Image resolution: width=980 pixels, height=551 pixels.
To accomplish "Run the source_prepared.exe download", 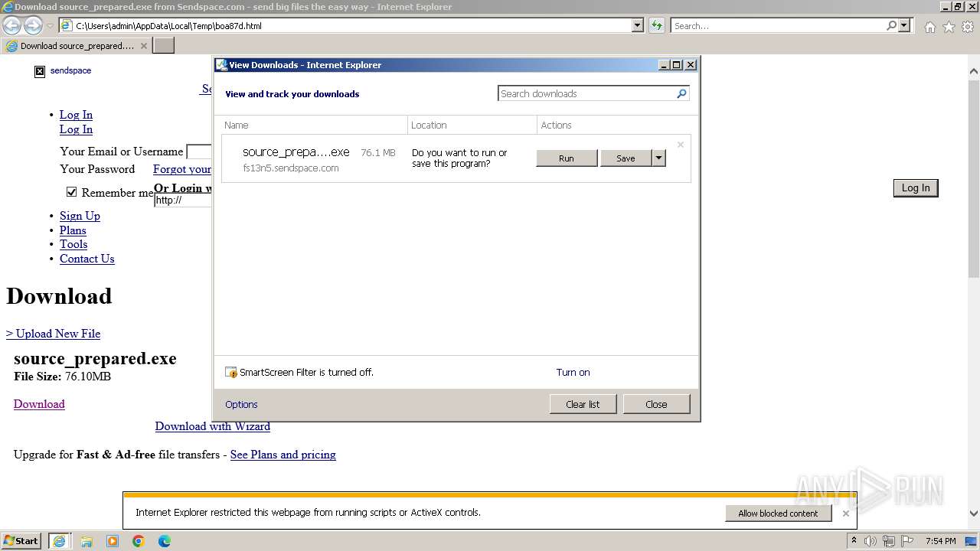I will (x=567, y=158).
